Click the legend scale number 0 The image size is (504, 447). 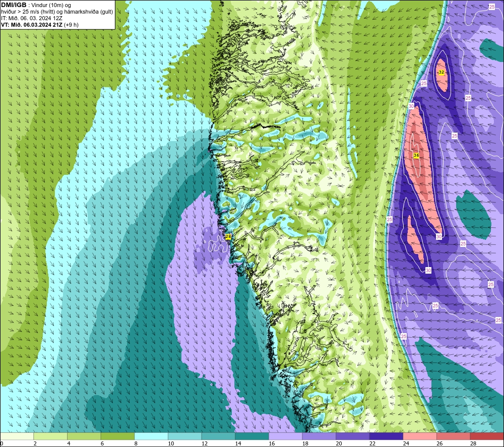click(x=2, y=443)
